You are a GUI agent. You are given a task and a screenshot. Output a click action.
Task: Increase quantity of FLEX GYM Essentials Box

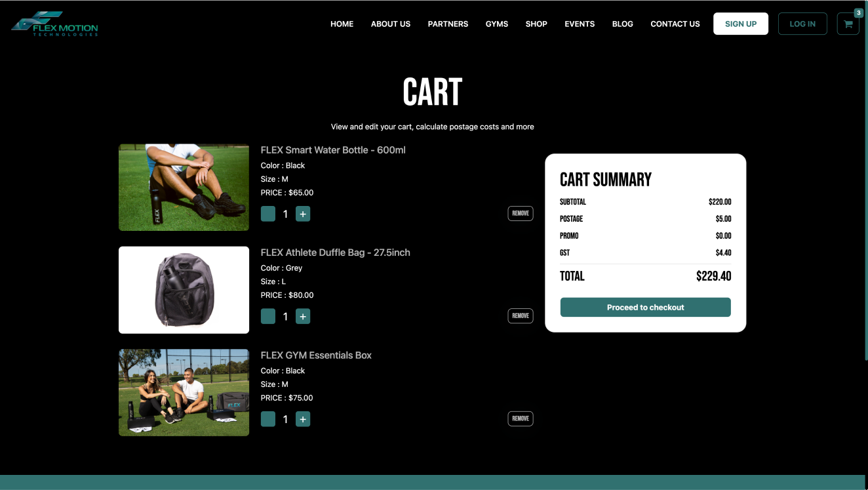coord(302,419)
